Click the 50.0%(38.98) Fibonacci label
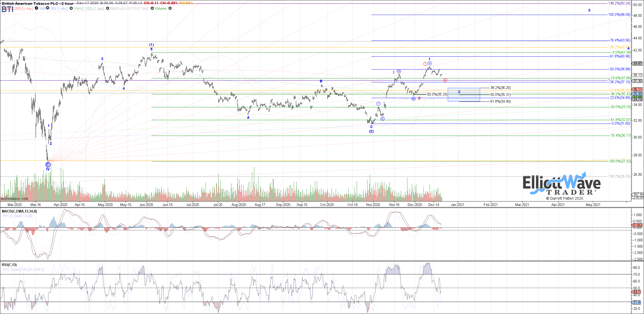This screenshot has height=314, width=644. (x=620, y=69)
